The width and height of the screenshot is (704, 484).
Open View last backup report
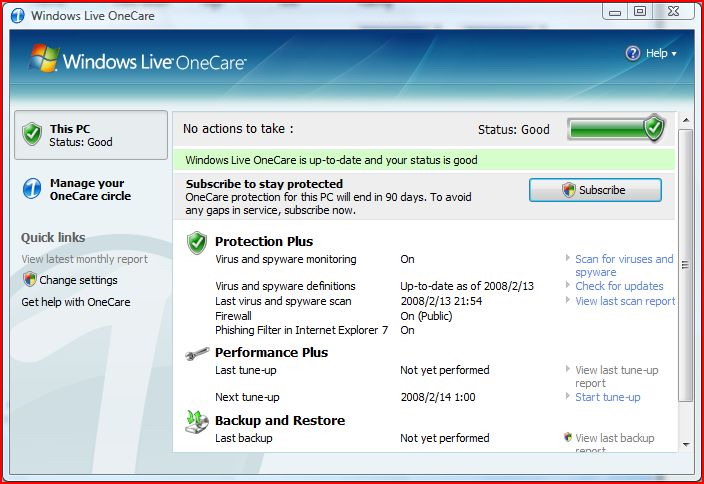[615, 442]
